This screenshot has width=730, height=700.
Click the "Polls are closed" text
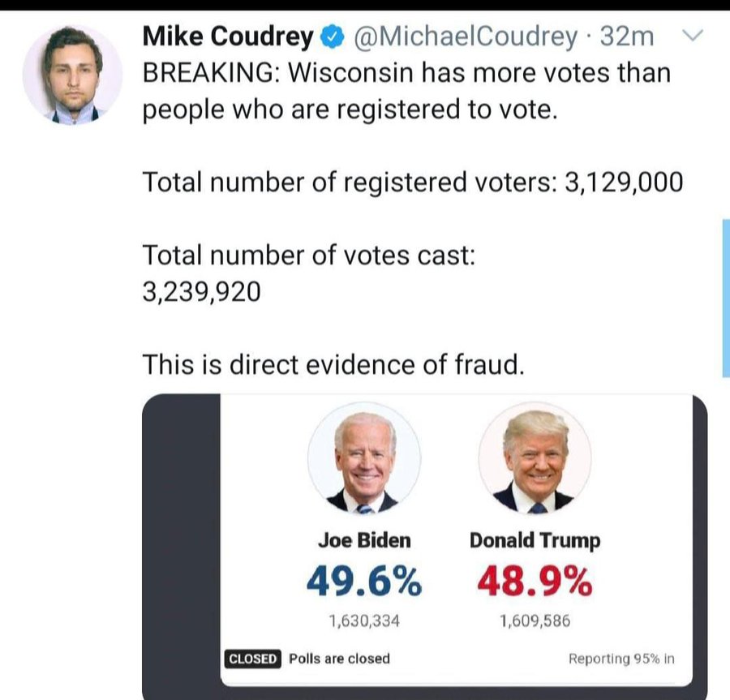(x=339, y=659)
